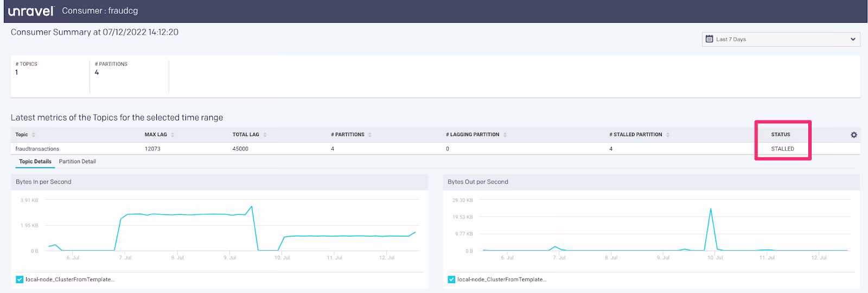Viewport: 868px width, 293px height.
Task: Sort by TOTAL LAG column arrows
Action: click(x=265, y=135)
